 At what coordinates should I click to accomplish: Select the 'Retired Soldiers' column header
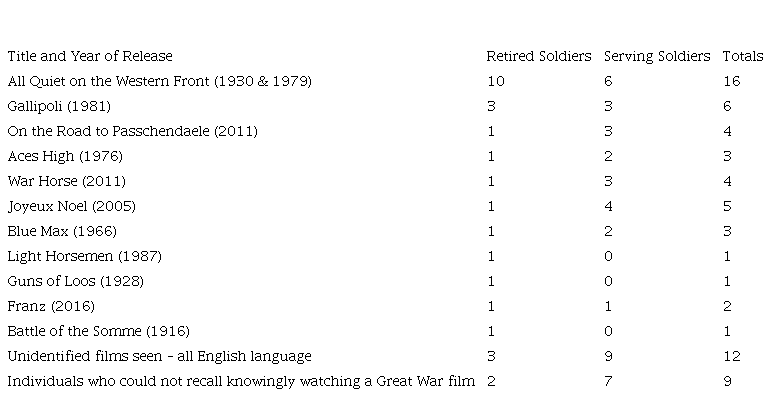(539, 56)
